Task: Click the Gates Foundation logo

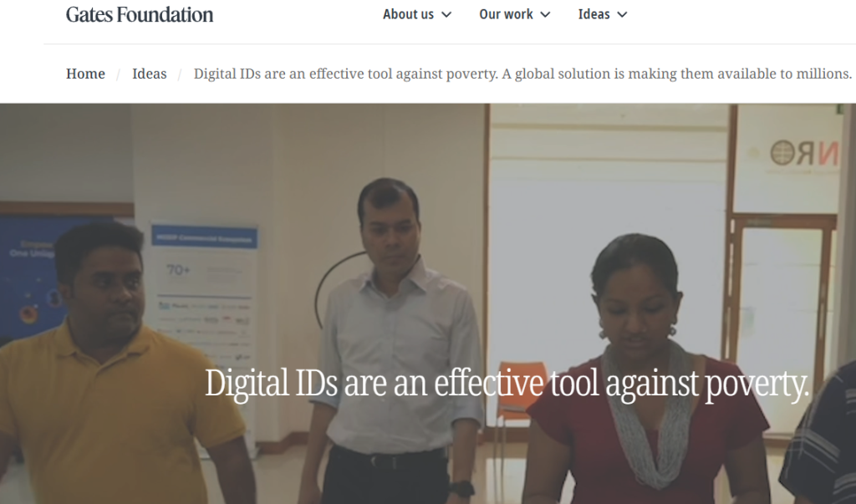Action: [x=140, y=15]
